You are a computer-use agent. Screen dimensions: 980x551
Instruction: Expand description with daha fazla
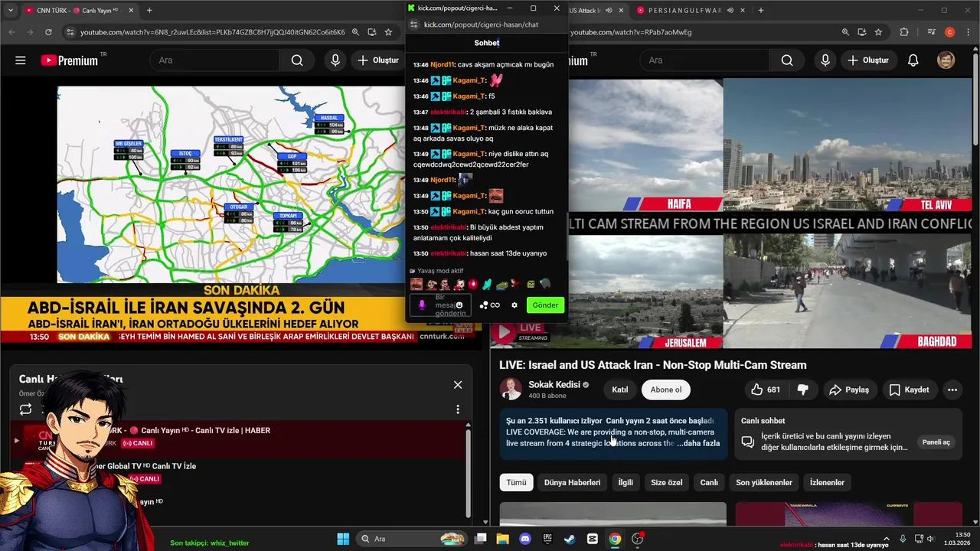[x=698, y=443]
